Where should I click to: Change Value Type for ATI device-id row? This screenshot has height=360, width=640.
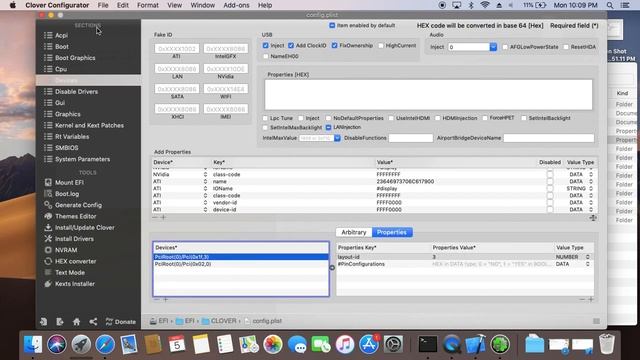tap(591, 210)
